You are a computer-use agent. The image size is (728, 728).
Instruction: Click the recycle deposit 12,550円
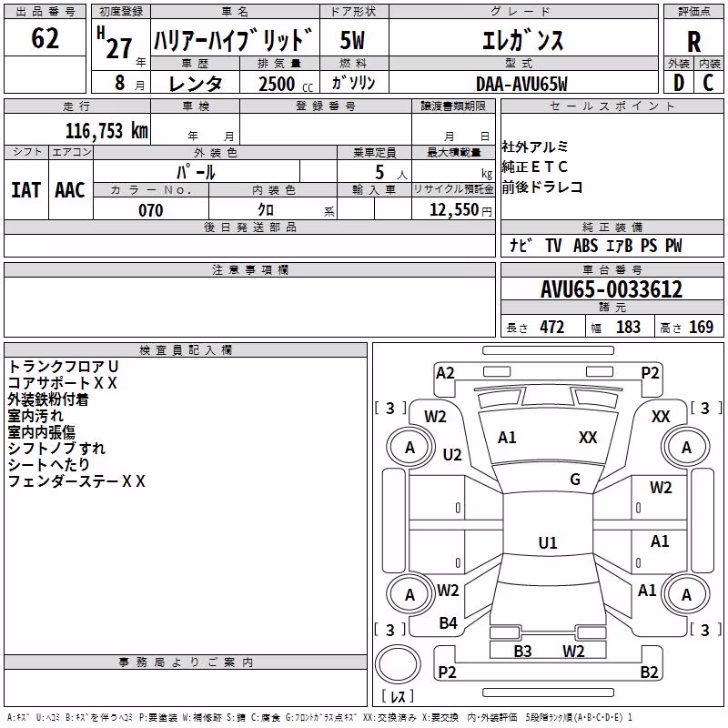pos(460,210)
